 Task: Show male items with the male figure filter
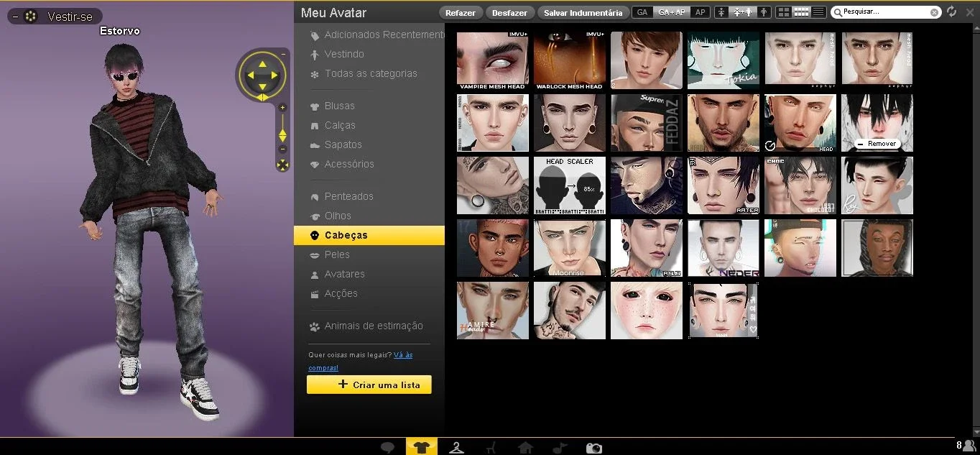(x=764, y=12)
